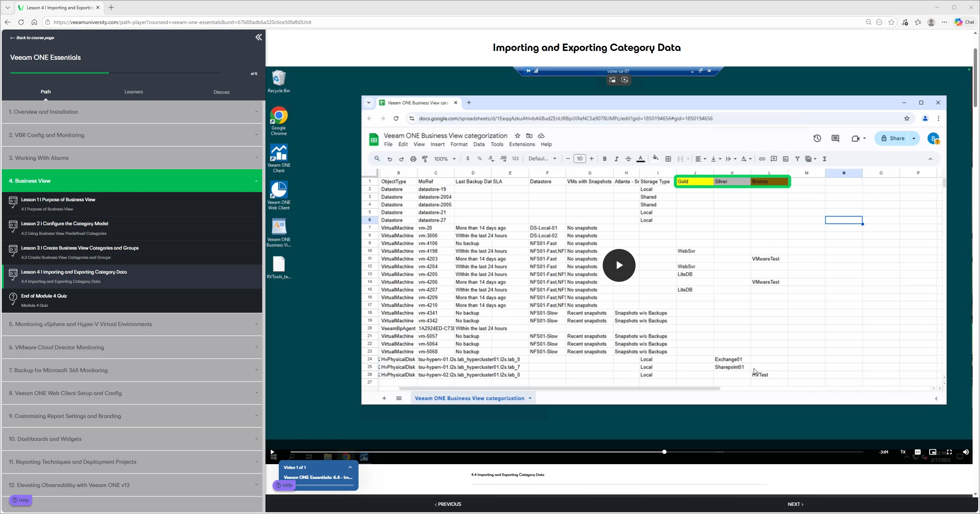Click the video progress scrubber handle

pos(664,452)
